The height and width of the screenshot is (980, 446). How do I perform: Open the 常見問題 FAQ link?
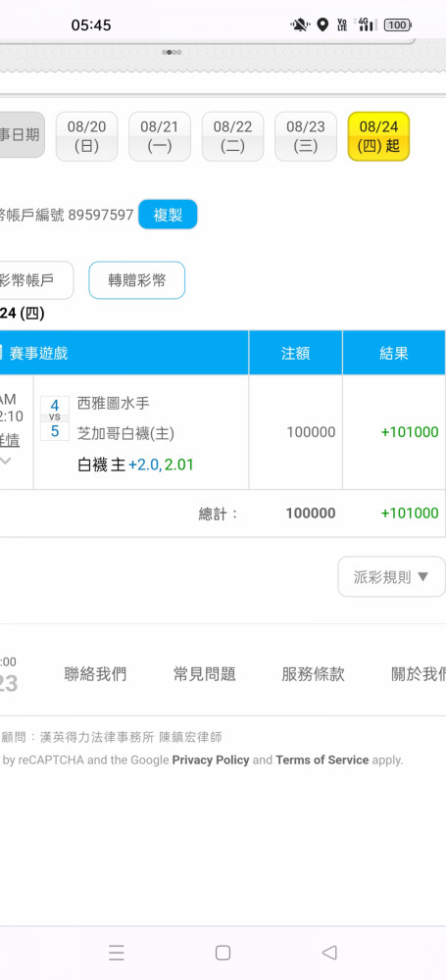pyautogui.click(x=205, y=674)
